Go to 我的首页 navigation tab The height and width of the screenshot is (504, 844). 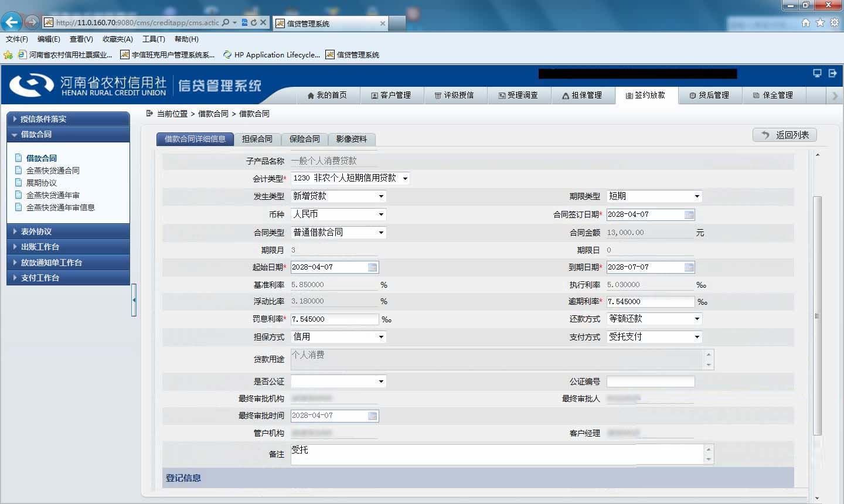[327, 95]
